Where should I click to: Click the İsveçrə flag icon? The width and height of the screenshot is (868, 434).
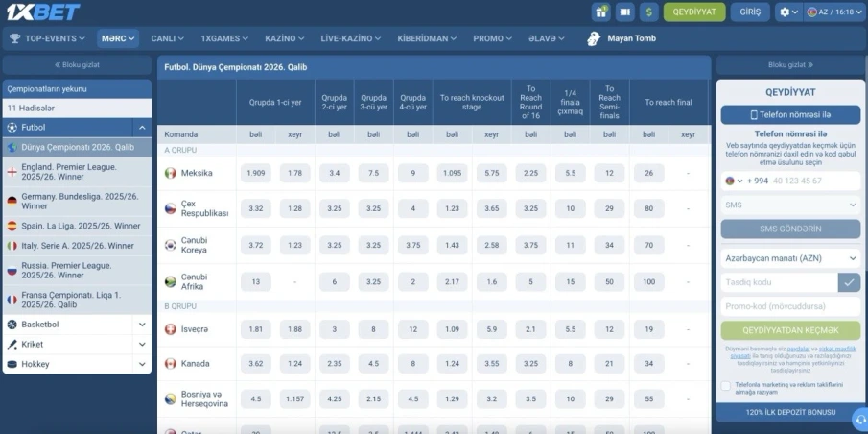click(x=171, y=329)
